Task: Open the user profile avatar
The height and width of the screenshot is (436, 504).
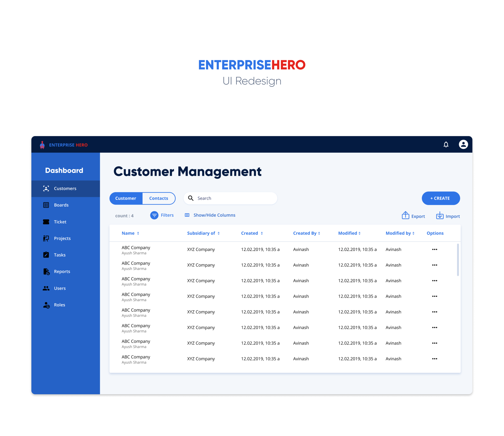Action: (463, 144)
